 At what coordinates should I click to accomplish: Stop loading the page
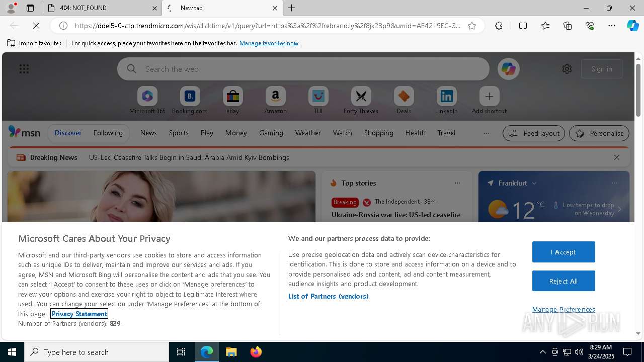tap(36, 26)
